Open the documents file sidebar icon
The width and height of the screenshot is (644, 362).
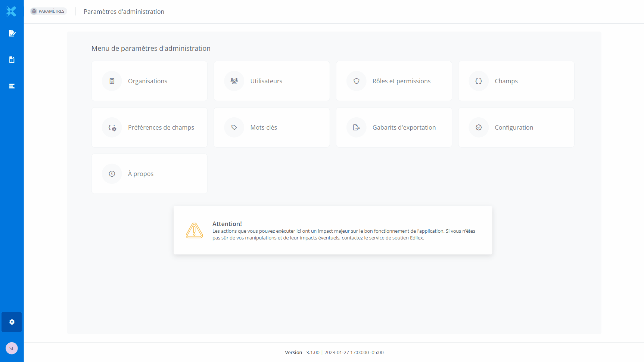pos(12,60)
